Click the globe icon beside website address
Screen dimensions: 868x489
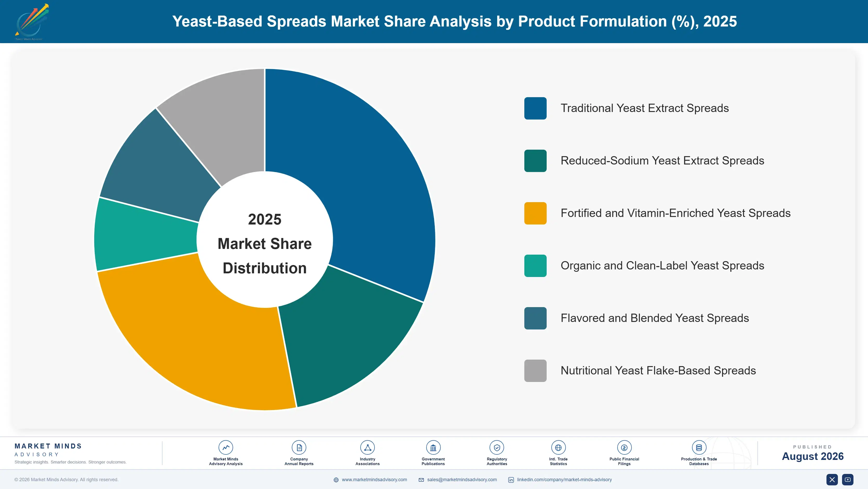(x=336, y=480)
